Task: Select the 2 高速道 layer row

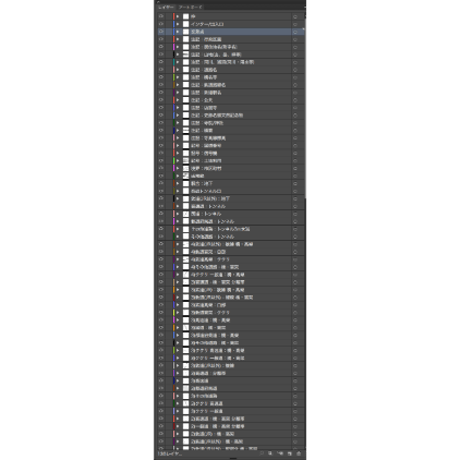Action: (230, 381)
